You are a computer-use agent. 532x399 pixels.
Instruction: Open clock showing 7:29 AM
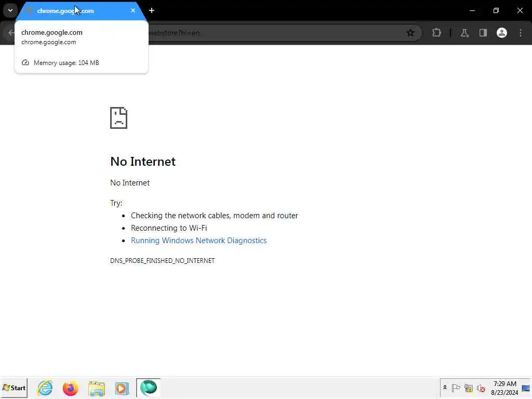[504, 388]
